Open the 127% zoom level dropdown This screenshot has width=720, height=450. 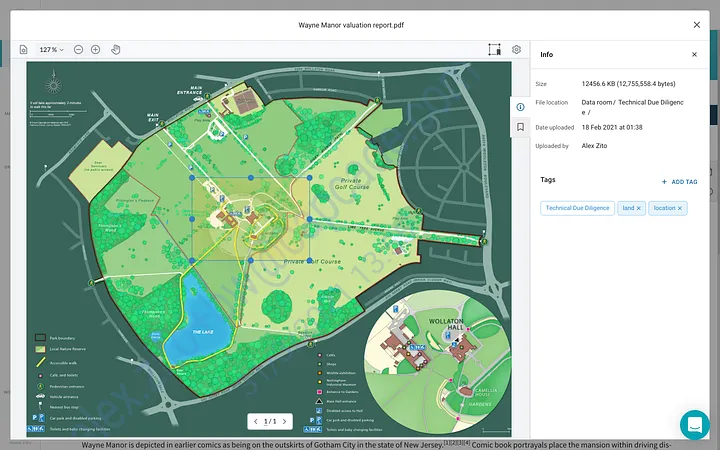(x=51, y=50)
